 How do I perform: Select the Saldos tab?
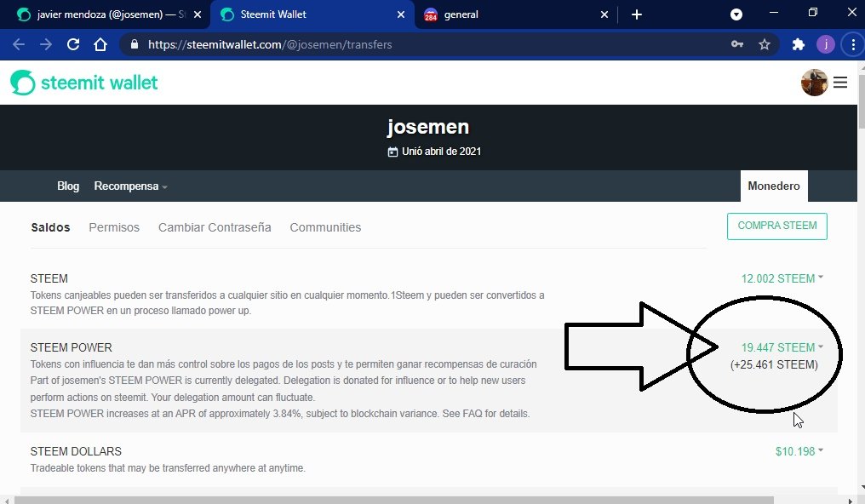coord(50,227)
